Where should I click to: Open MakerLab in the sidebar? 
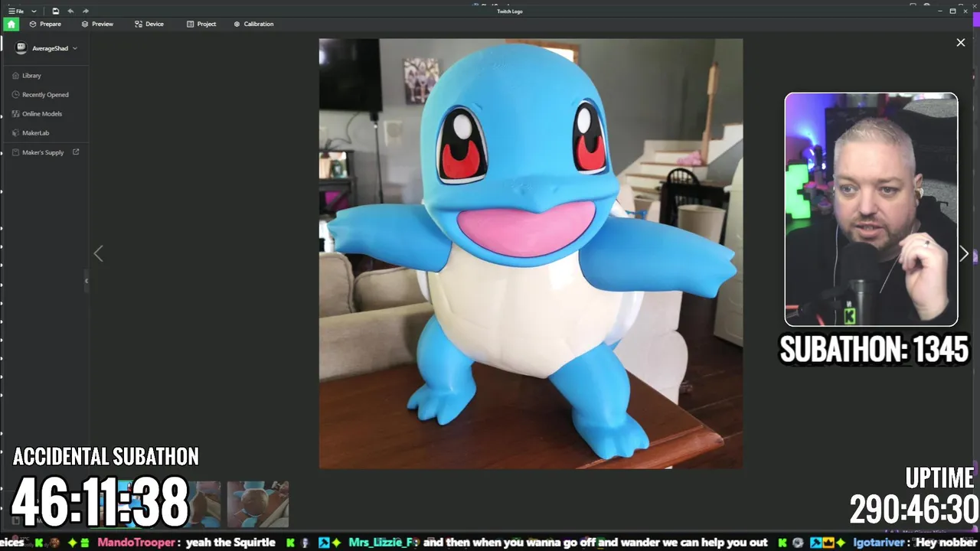(31, 133)
